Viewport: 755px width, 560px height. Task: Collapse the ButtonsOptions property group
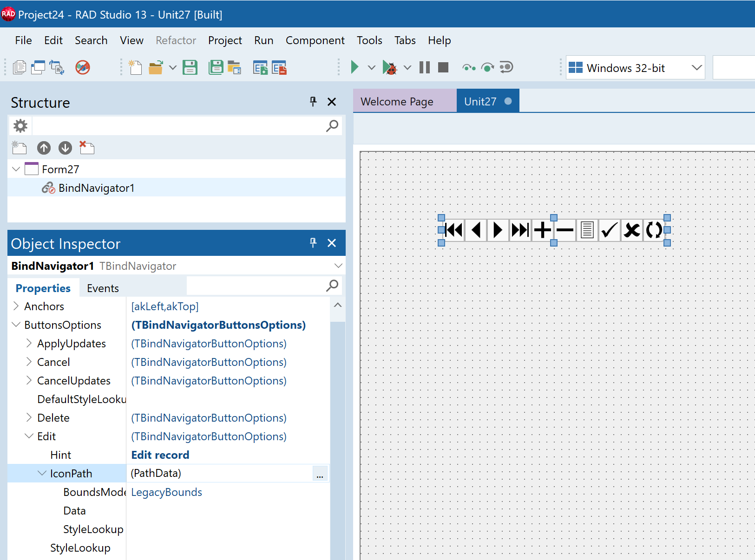pyautogui.click(x=16, y=325)
